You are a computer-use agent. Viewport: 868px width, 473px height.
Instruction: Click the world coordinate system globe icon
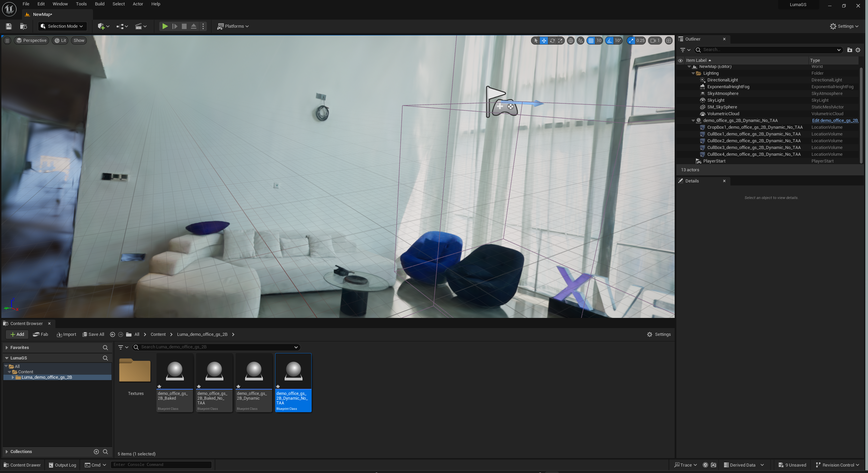[x=571, y=41]
